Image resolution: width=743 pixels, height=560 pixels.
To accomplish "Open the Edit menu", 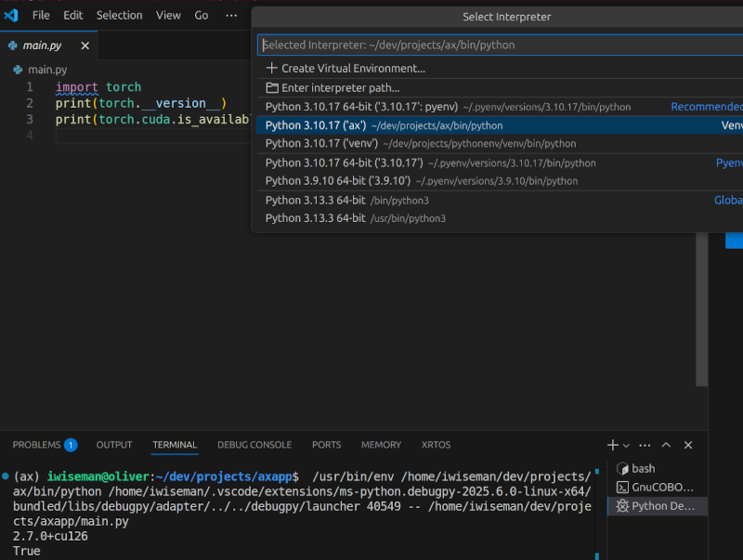I will [x=73, y=16].
